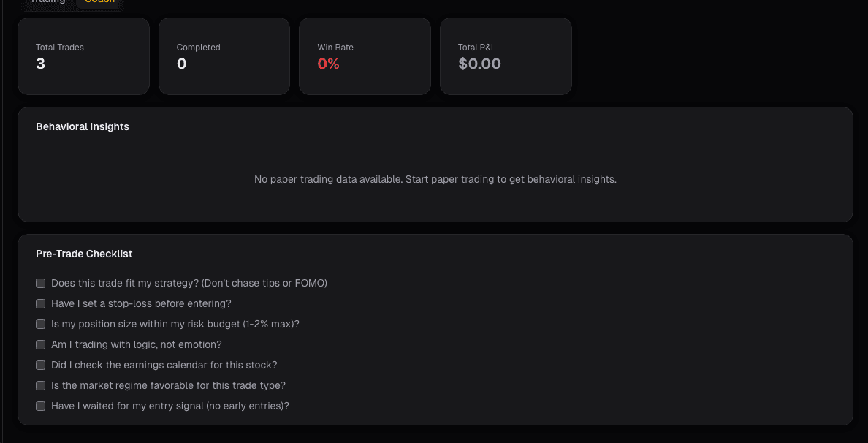
Task: Click the red 0% win rate value
Action: 328,64
